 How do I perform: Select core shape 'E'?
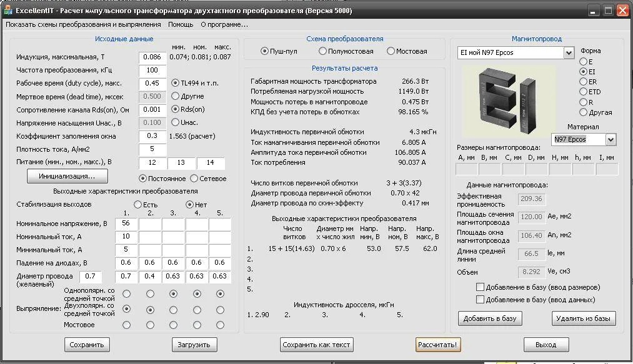coord(583,62)
